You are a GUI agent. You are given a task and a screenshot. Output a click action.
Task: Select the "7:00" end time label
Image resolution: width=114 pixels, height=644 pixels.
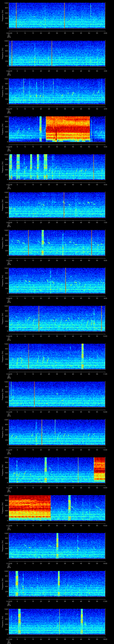[x=105, y=223]
